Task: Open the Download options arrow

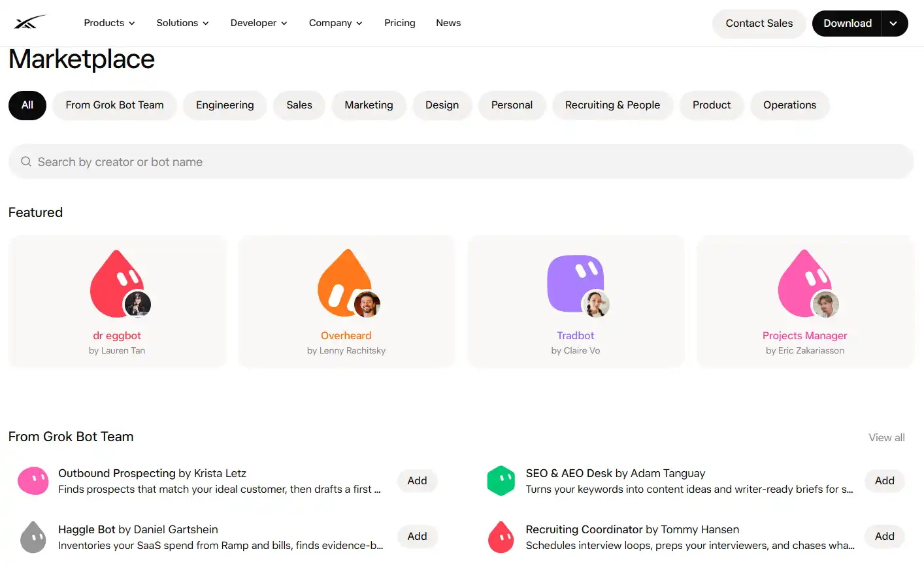Action: click(x=894, y=24)
